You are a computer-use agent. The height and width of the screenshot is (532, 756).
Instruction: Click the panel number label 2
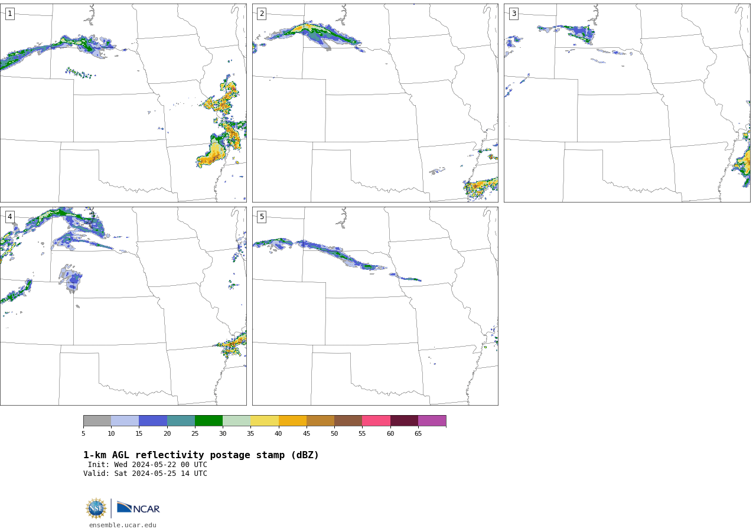(x=262, y=14)
